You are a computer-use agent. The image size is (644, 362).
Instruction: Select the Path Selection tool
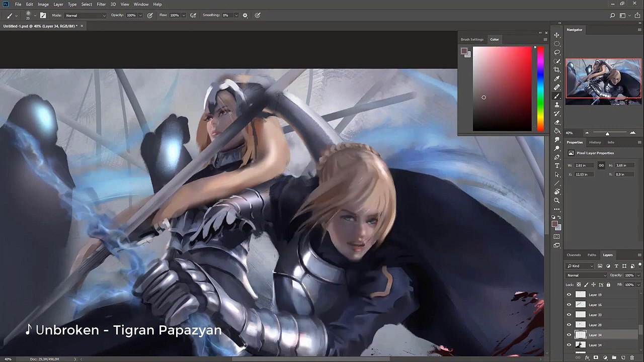click(557, 174)
